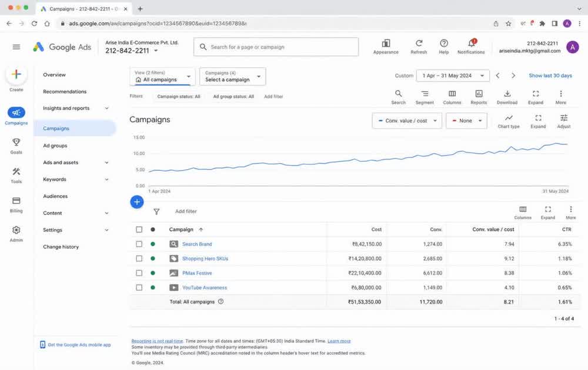Open the PMax Festive campaign link
The height and width of the screenshot is (370, 588).
tap(197, 273)
